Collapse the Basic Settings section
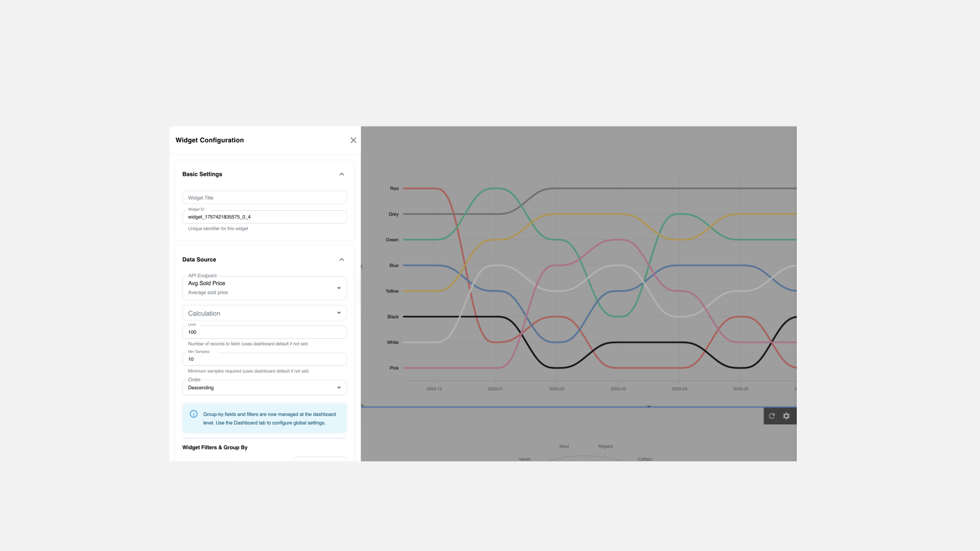Image resolution: width=980 pixels, height=551 pixels. [x=341, y=174]
